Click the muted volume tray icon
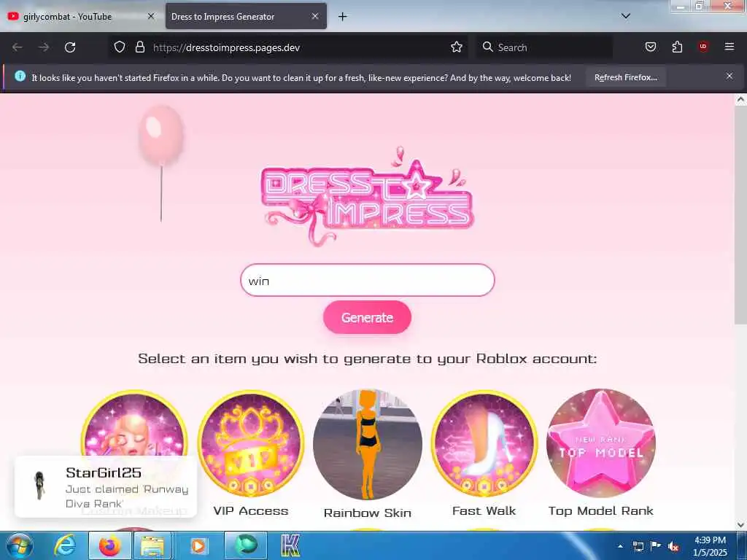This screenshot has height=560, width=747. pos(673,547)
